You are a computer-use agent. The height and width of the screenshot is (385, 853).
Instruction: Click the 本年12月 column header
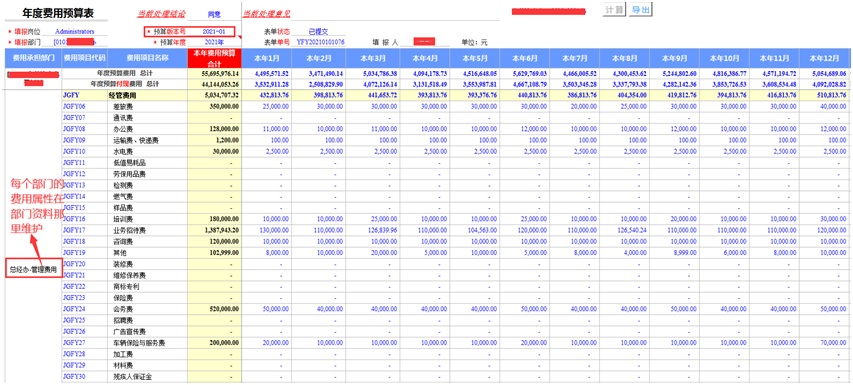tap(824, 58)
